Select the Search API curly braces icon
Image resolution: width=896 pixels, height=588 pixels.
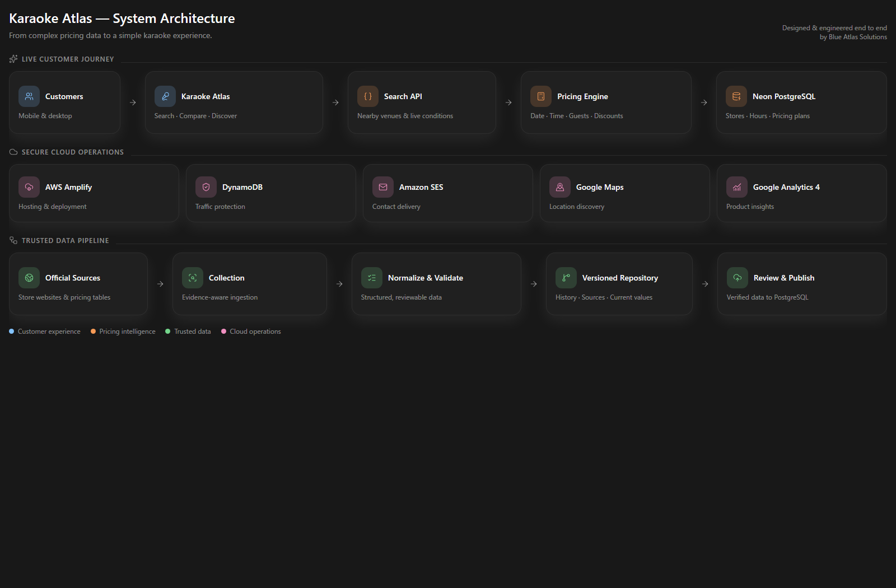(x=368, y=96)
